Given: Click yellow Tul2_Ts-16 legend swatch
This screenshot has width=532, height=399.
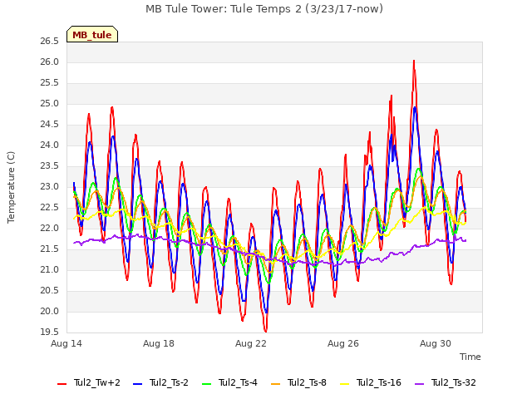Looking at the screenshot, I should click(345, 384).
